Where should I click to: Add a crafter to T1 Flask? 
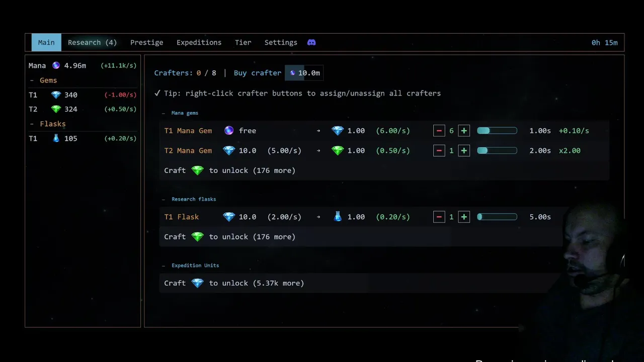(464, 217)
